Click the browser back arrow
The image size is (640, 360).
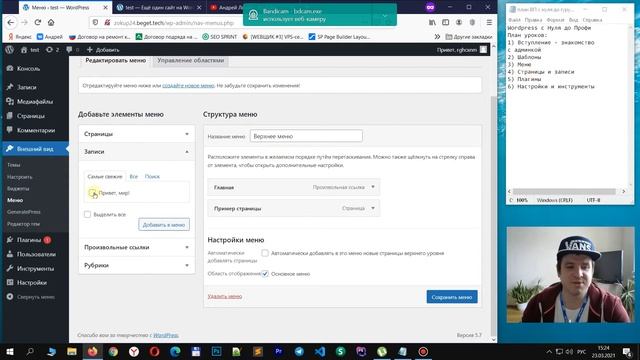point(11,22)
